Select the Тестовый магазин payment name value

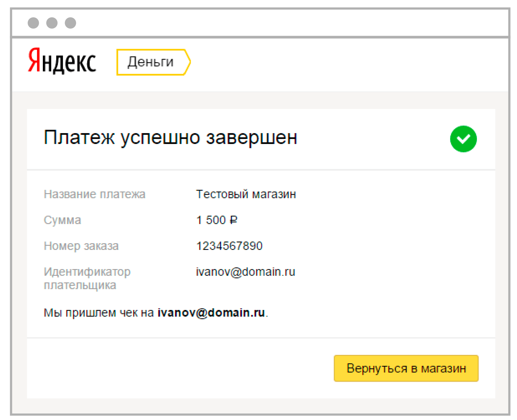coord(246,194)
